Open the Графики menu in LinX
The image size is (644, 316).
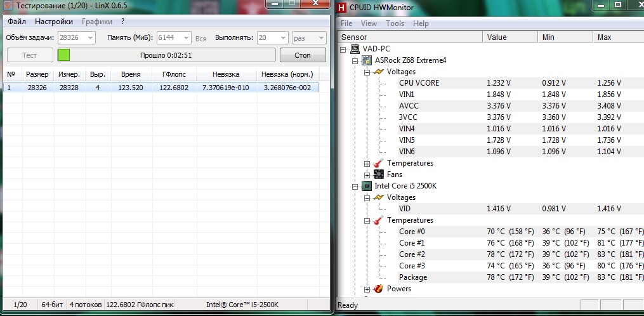(x=97, y=22)
